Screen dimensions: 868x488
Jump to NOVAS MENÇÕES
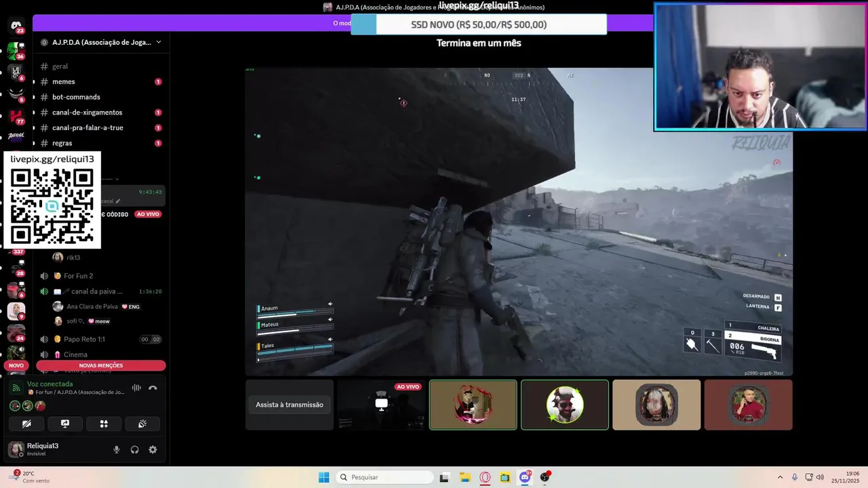[x=101, y=365]
